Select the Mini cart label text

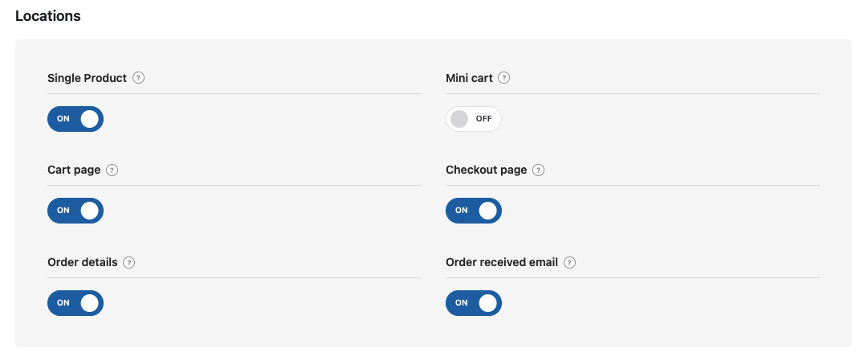pyautogui.click(x=469, y=78)
